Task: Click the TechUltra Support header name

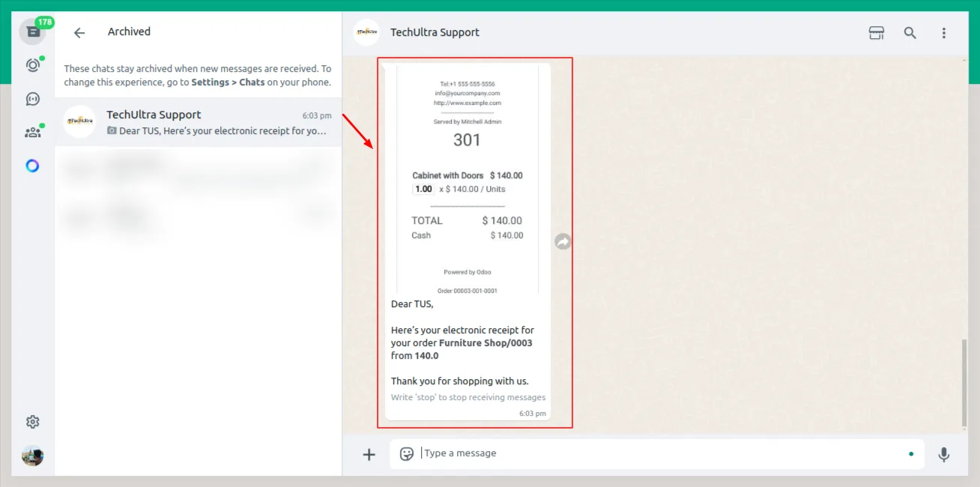Action: pyautogui.click(x=435, y=32)
